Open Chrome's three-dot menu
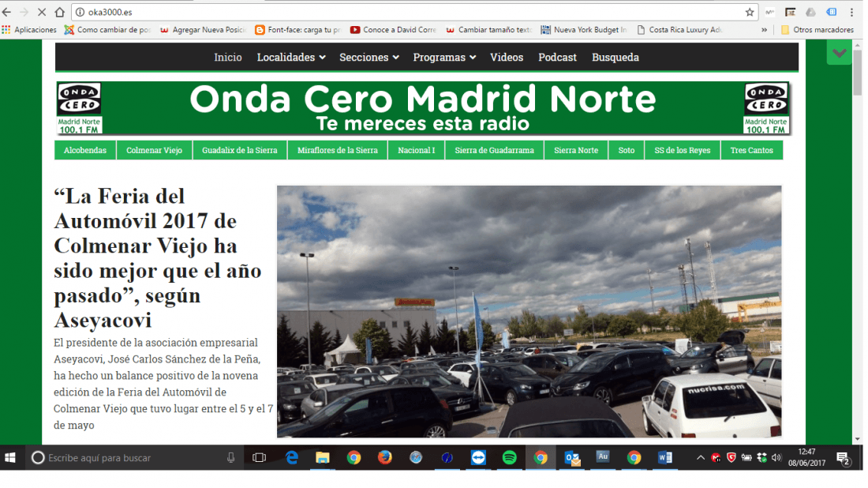The image size is (868, 488). (x=852, y=12)
